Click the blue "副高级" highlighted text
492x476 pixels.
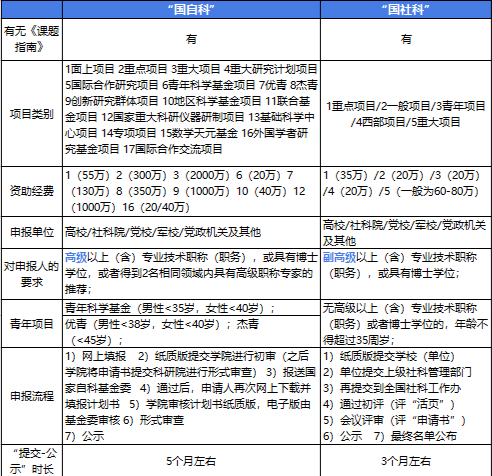click(x=339, y=257)
